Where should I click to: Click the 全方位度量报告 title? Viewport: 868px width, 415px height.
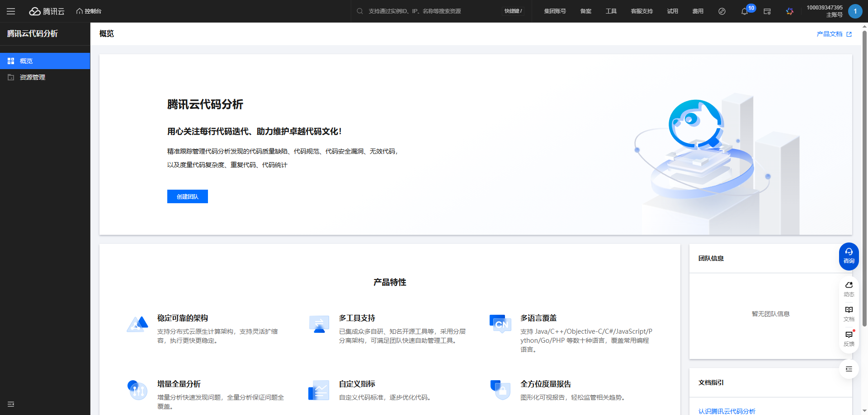(x=546, y=384)
